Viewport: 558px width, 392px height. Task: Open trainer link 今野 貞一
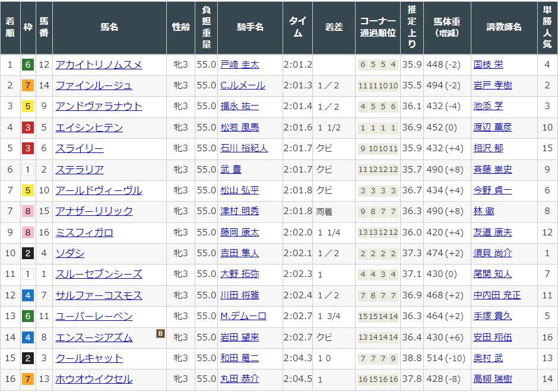493,190
